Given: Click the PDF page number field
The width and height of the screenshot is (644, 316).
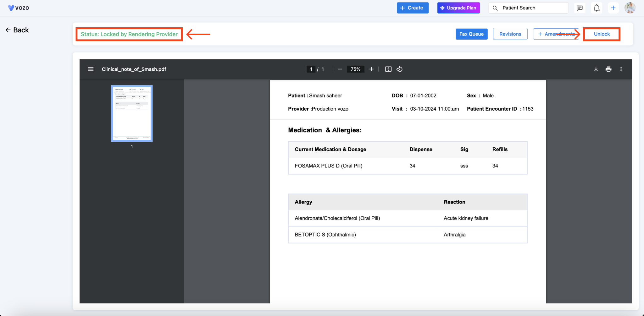Looking at the screenshot, I should pos(311,69).
